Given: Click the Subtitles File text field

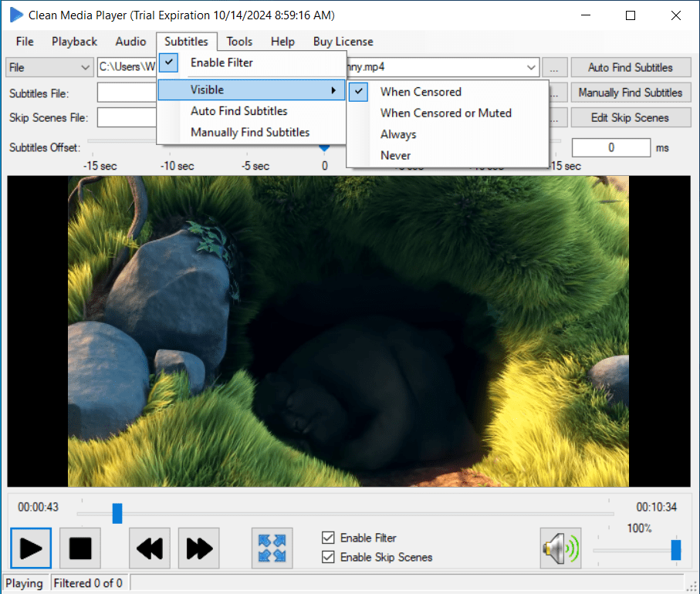Looking at the screenshot, I should tap(127, 93).
